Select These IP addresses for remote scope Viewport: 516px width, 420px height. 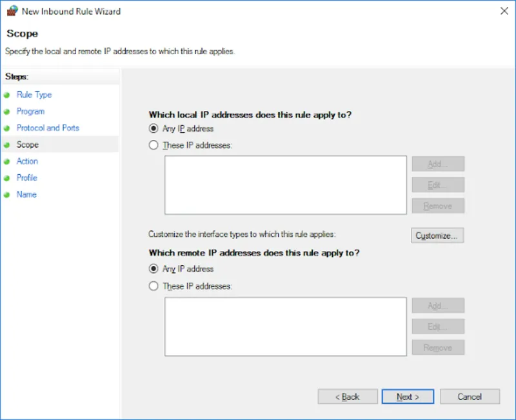(154, 286)
